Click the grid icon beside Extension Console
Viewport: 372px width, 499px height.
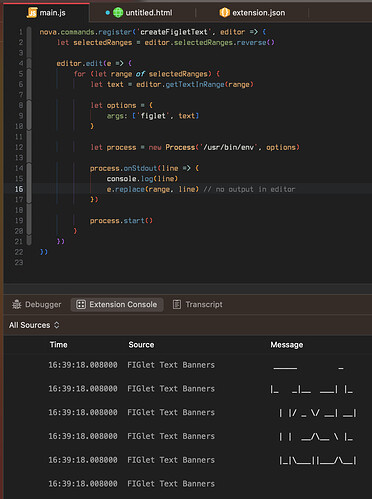click(81, 304)
